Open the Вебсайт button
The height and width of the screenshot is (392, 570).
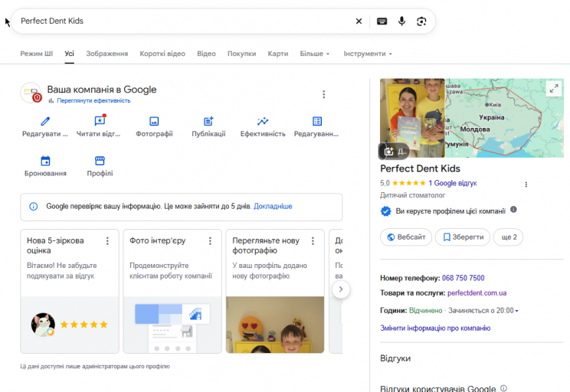406,237
